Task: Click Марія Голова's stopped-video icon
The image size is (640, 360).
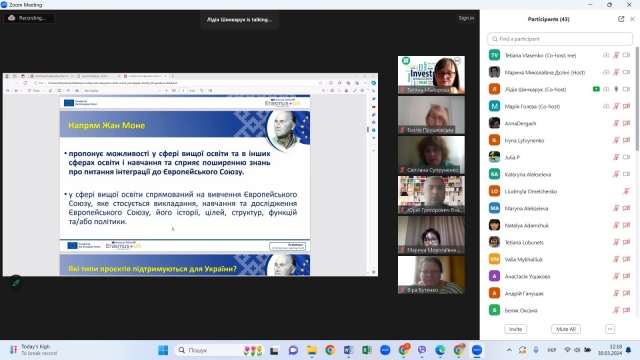Action: pyautogui.click(x=626, y=106)
